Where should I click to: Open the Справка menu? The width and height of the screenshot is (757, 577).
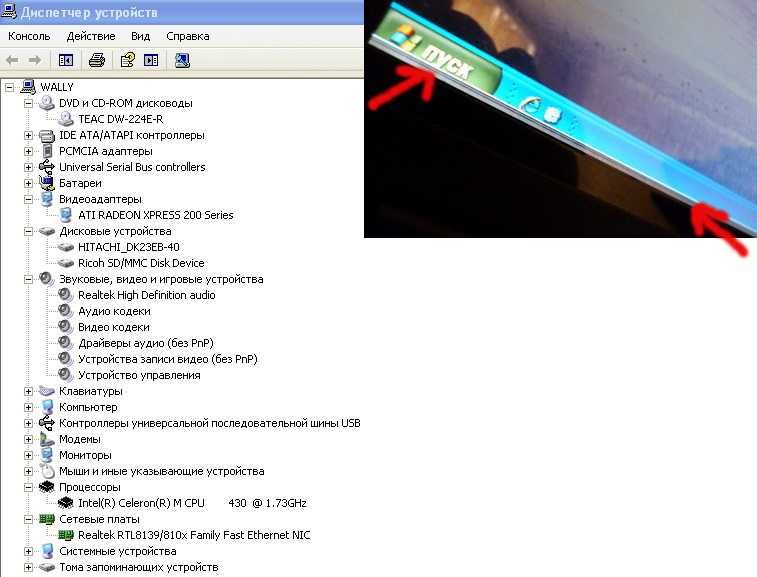tap(188, 36)
